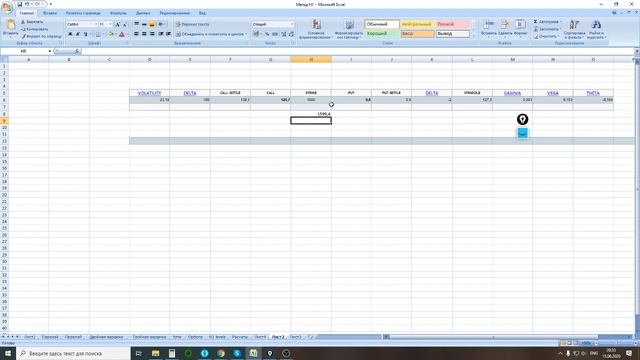Image resolution: width=640 pixels, height=360 pixels.
Task: Open the Формат cells menu
Action: (x=520, y=29)
